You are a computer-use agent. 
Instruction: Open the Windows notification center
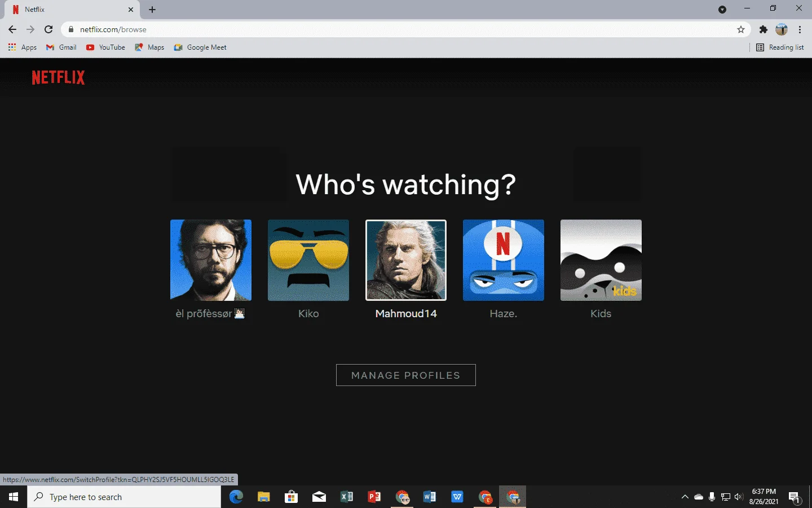[x=795, y=497]
